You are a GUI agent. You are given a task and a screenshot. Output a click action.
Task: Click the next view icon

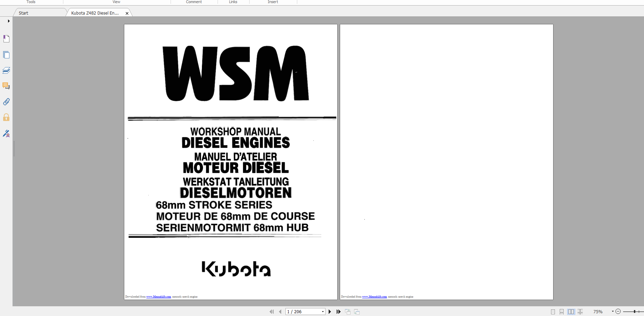(x=357, y=312)
